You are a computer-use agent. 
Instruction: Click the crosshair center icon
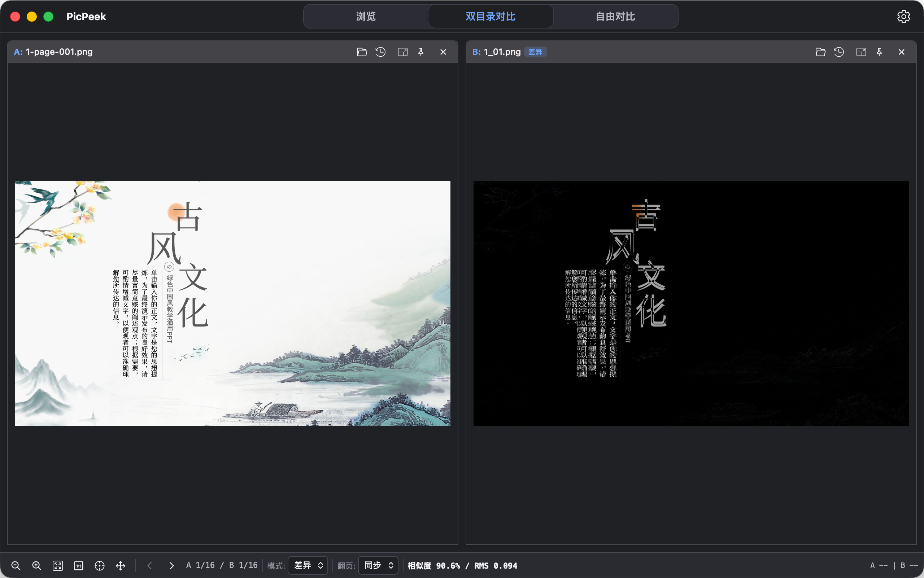(x=99, y=565)
